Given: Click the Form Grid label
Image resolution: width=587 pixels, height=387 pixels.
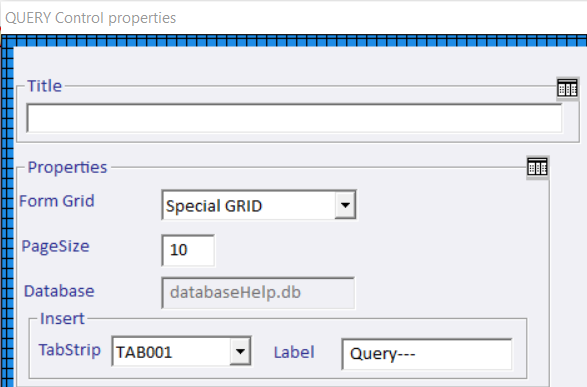Looking at the screenshot, I should coord(57,201).
